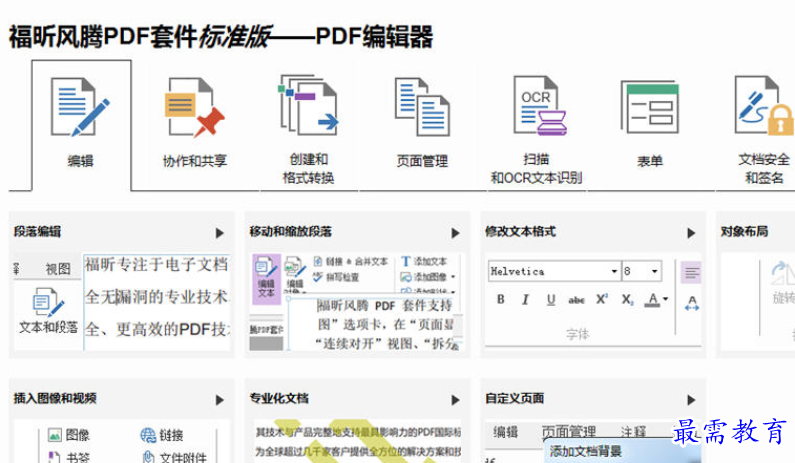Select the 视图 tab in 段落编辑 preview

[58, 268]
